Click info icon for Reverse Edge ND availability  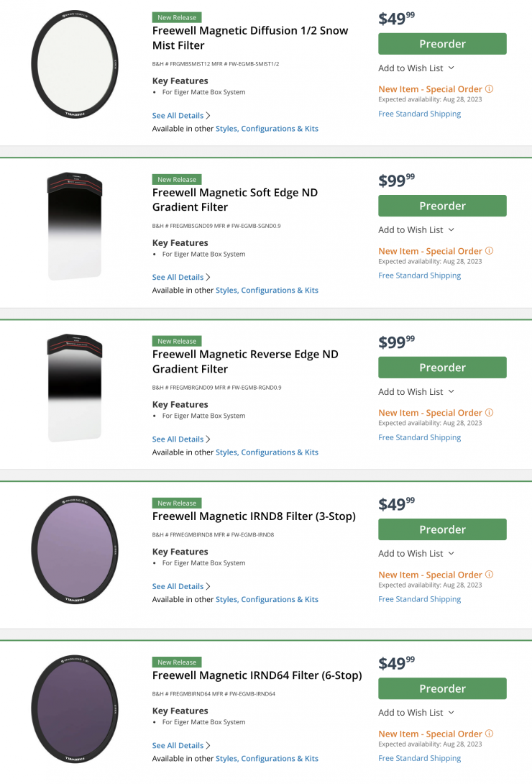(x=490, y=413)
